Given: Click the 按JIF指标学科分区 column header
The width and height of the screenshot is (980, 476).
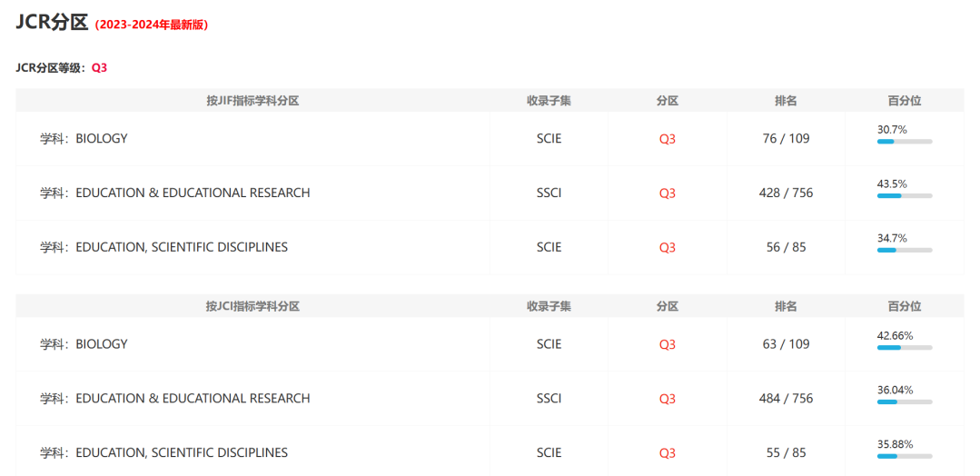Looking at the screenshot, I should [x=252, y=101].
